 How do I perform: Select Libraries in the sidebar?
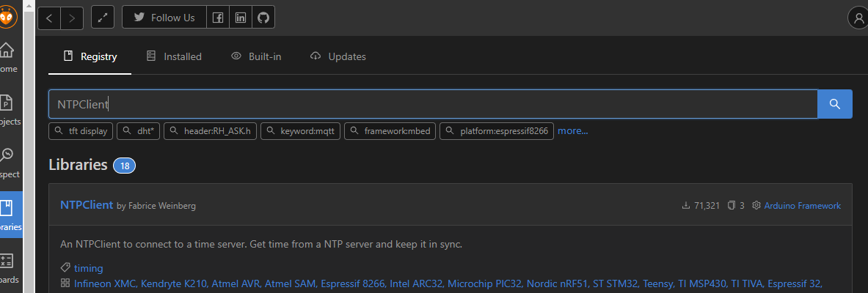(11, 215)
